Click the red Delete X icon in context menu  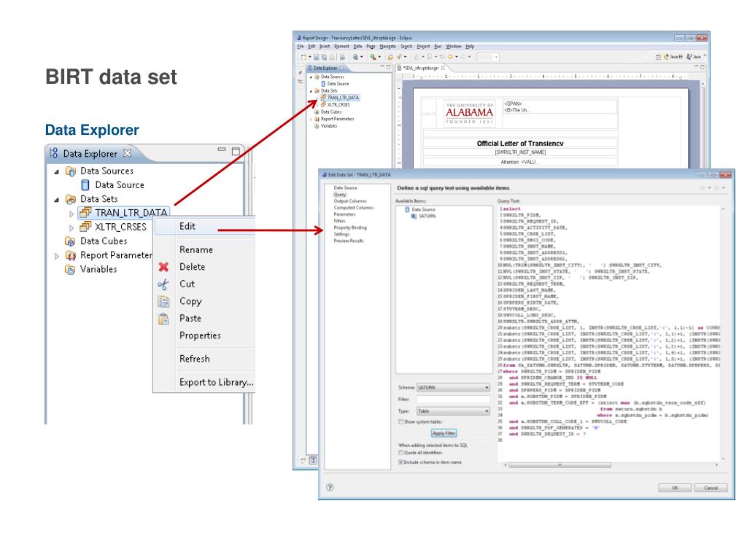tap(163, 267)
